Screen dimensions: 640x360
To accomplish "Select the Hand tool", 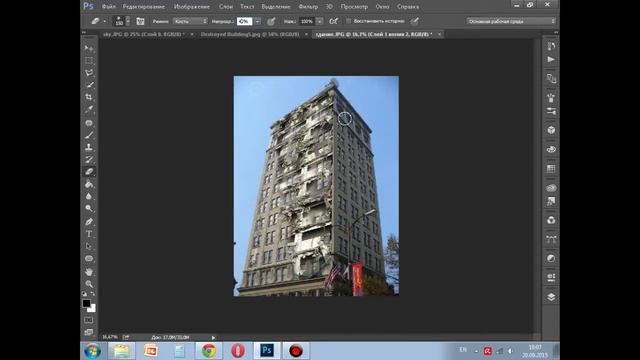I will click(x=89, y=272).
